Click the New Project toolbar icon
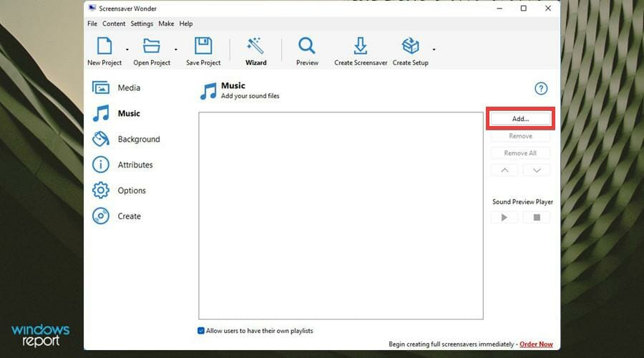The image size is (644, 358). click(104, 46)
